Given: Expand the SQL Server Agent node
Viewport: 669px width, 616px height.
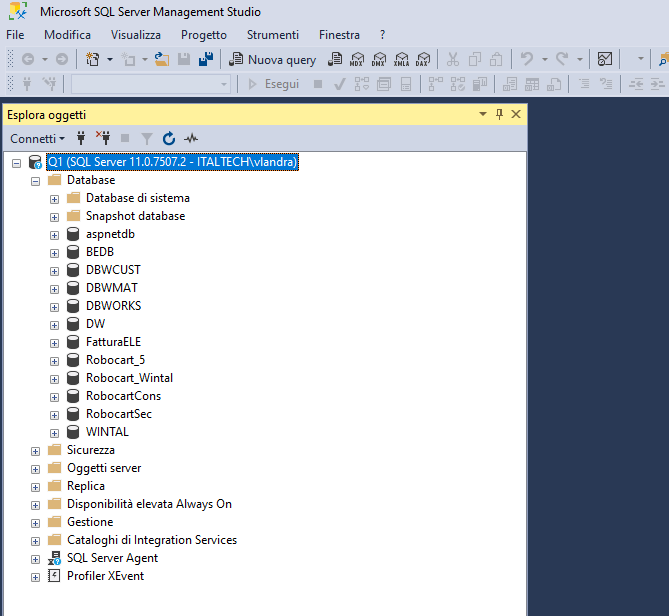Looking at the screenshot, I should 35,559.
